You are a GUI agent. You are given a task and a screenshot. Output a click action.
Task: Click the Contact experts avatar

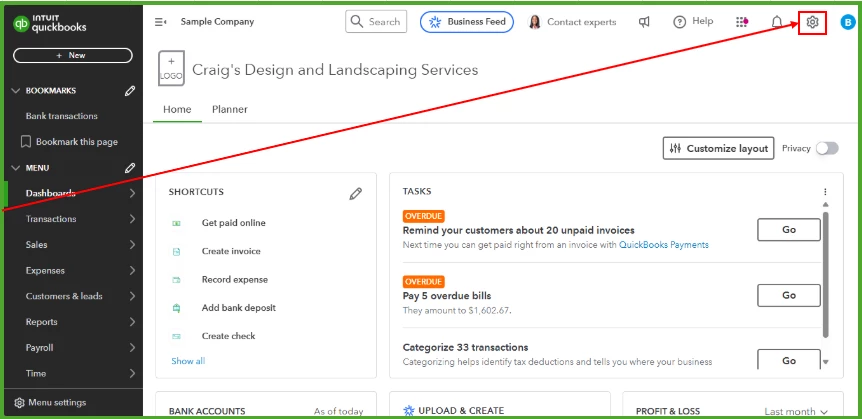click(x=534, y=22)
